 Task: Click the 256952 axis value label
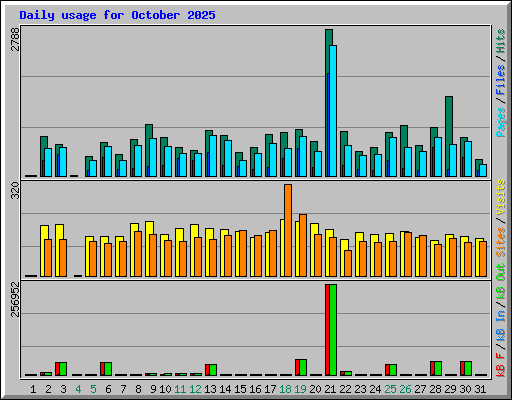[15, 299]
